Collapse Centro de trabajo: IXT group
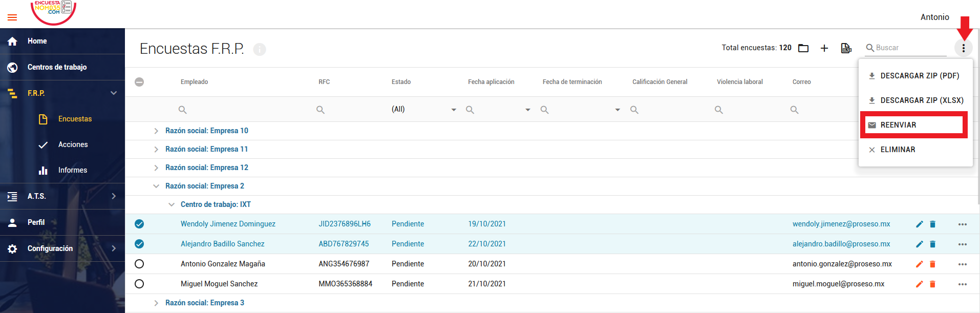980x313 pixels. pos(172,205)
